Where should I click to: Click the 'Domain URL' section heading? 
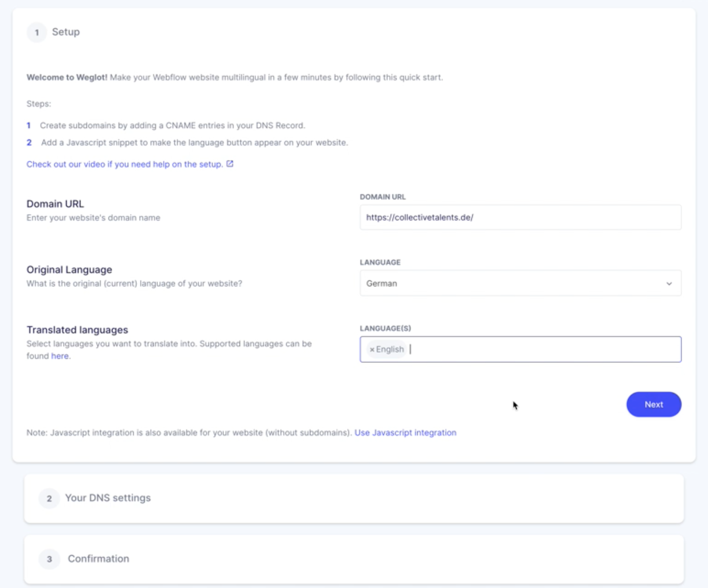55,204
